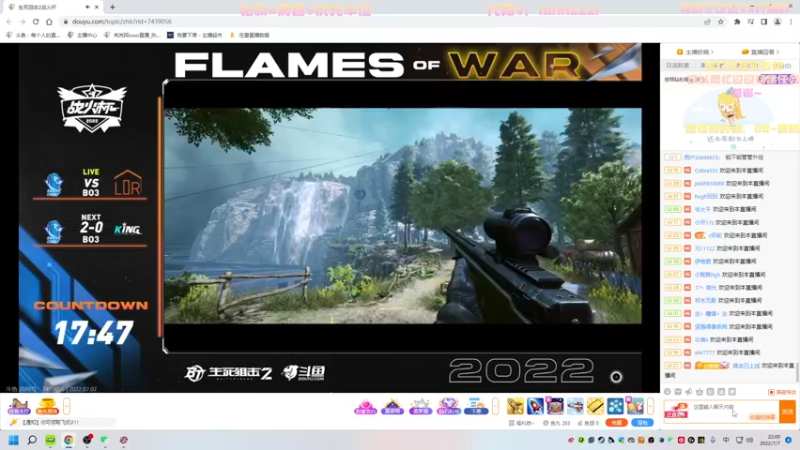Open the 任务大厅 icon below video
Screen dimensions: 800x450
[x=18, y=406]
